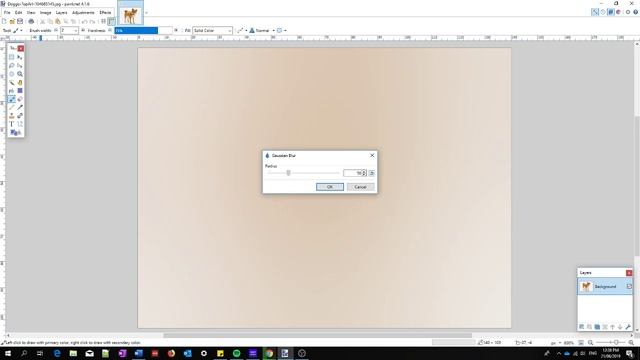Increase brush hardness plus button

[176, 31]
